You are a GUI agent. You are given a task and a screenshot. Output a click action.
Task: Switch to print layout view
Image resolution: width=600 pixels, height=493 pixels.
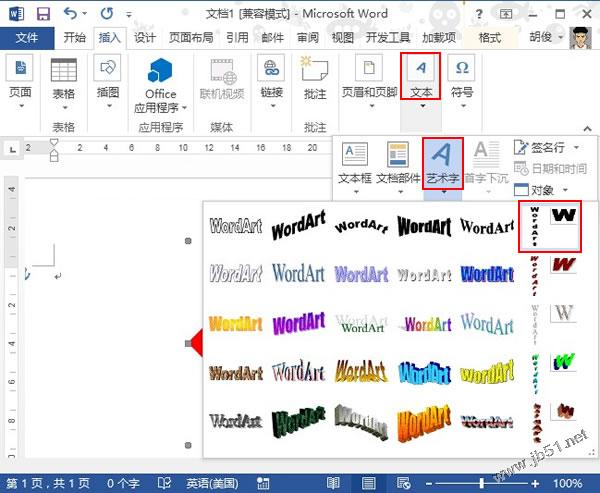(x=368, y=483)
